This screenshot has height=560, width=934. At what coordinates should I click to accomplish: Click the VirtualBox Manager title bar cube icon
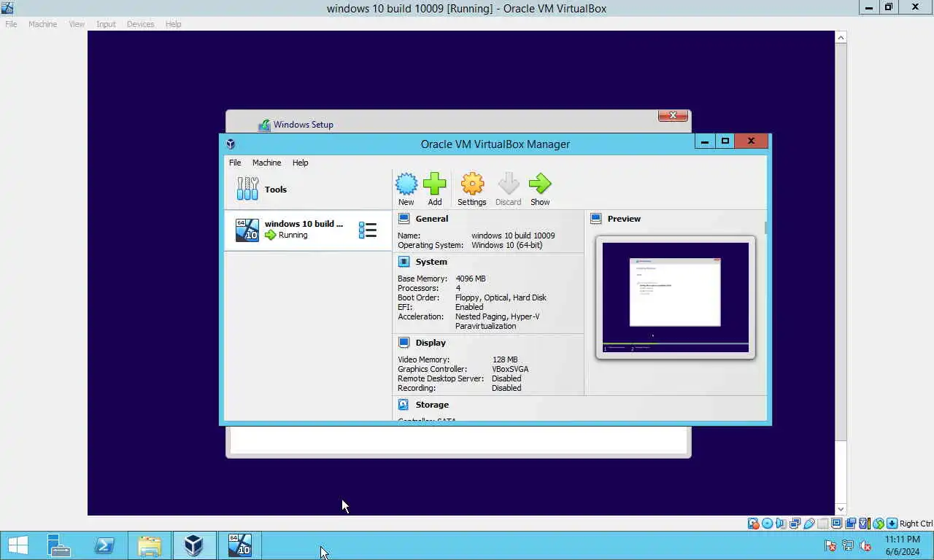coord(231,144)
